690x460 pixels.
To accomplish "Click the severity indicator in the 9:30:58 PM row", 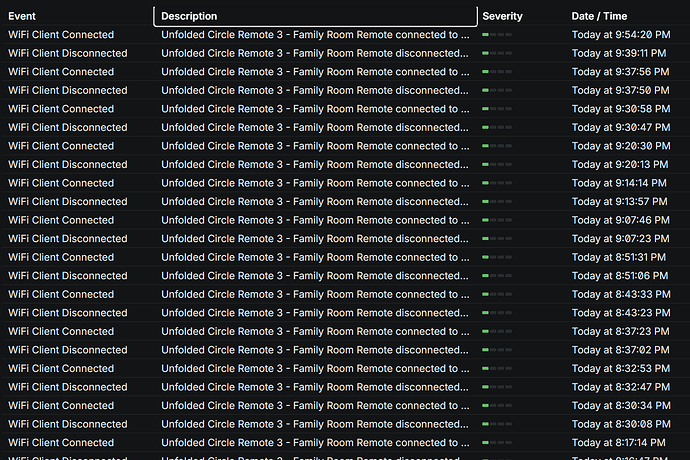I will [497, 109].
